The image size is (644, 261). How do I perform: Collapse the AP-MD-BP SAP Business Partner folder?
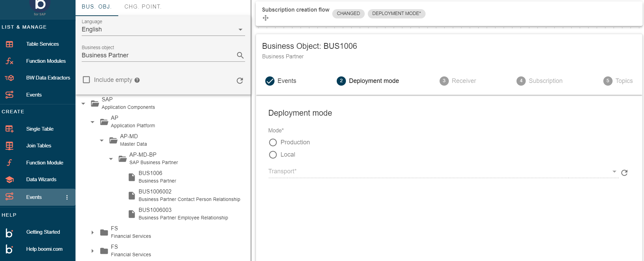point(111,159)
